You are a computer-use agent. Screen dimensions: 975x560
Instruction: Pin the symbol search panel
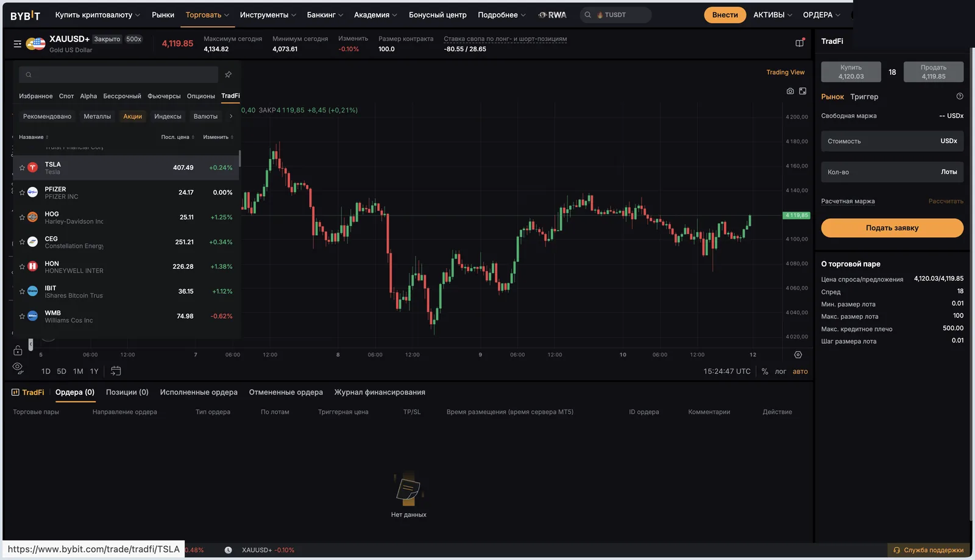coord(229,74)
